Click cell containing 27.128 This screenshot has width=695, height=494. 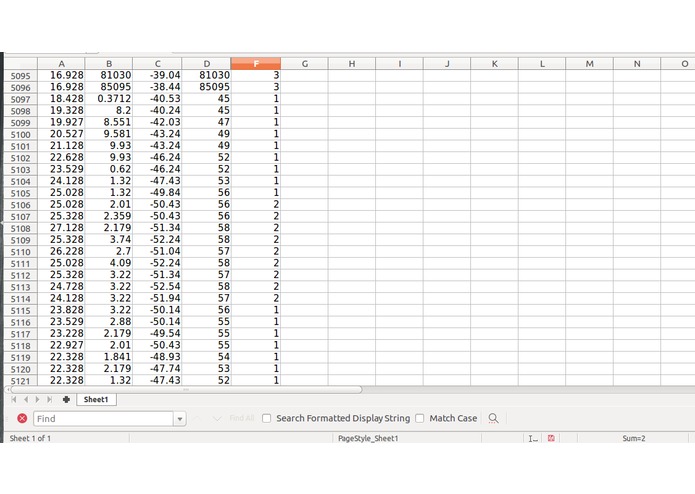pyautogui.click(x=61, y=228)
